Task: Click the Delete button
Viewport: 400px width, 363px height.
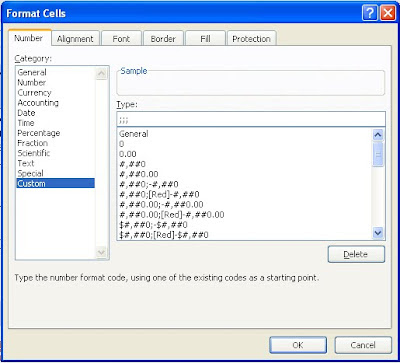Action: coord(356,255)
